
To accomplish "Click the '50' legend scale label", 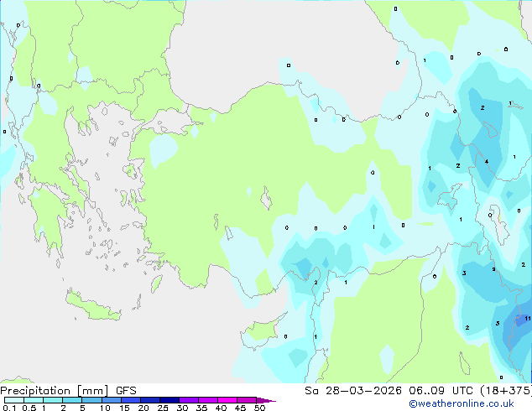I will pos(259,408).
